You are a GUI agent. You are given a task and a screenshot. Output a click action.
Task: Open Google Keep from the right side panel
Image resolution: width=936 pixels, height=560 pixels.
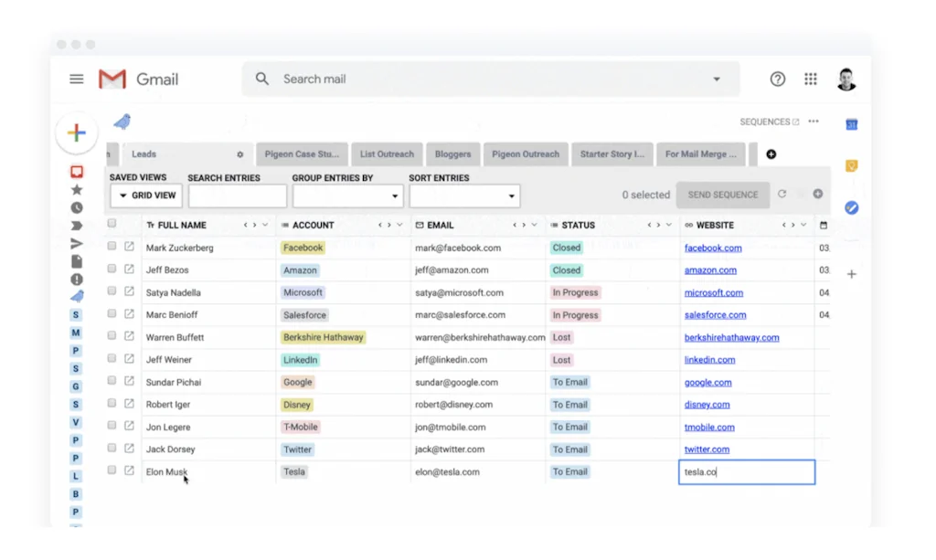(x=850, y=165)
